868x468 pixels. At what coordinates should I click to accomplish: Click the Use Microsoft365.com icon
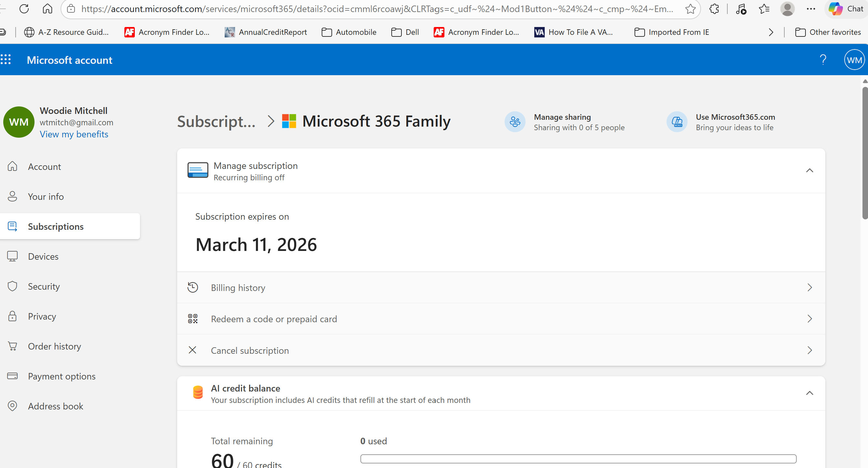point(677,122)
